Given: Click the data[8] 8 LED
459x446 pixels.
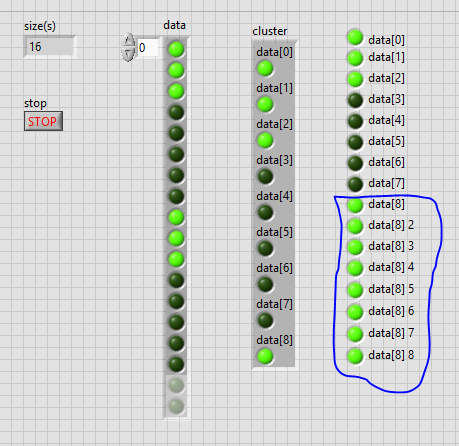Looking at the screenshot, I should pos(355,356).
